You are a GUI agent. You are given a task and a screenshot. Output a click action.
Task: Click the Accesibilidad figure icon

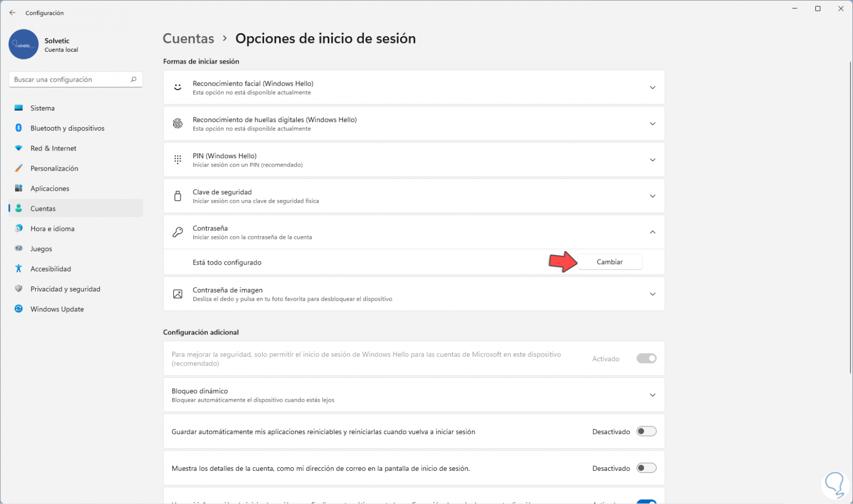19,269
